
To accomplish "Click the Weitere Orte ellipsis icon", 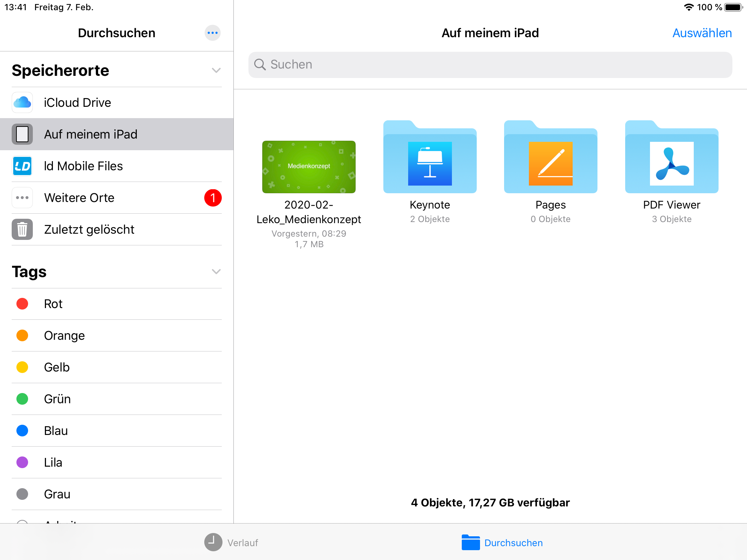I will coord(22,198).
